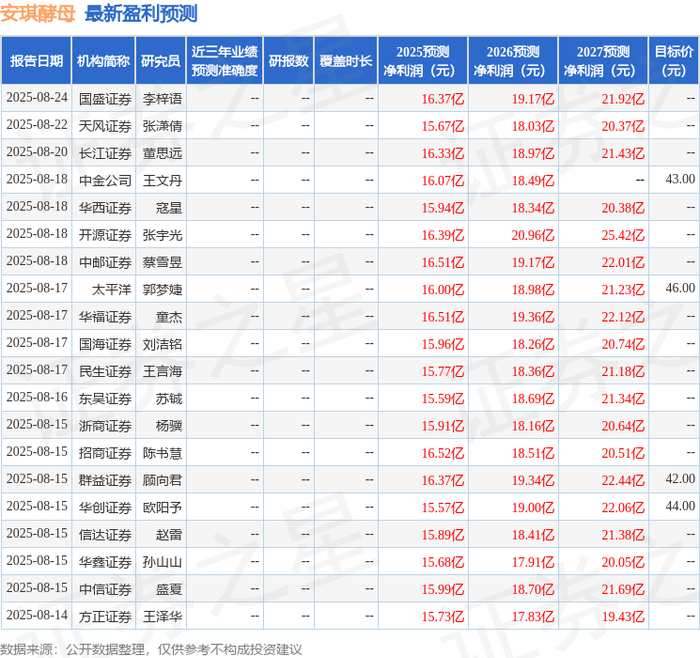Click analyst name 蔡雪昱

(x=162, y=262)
